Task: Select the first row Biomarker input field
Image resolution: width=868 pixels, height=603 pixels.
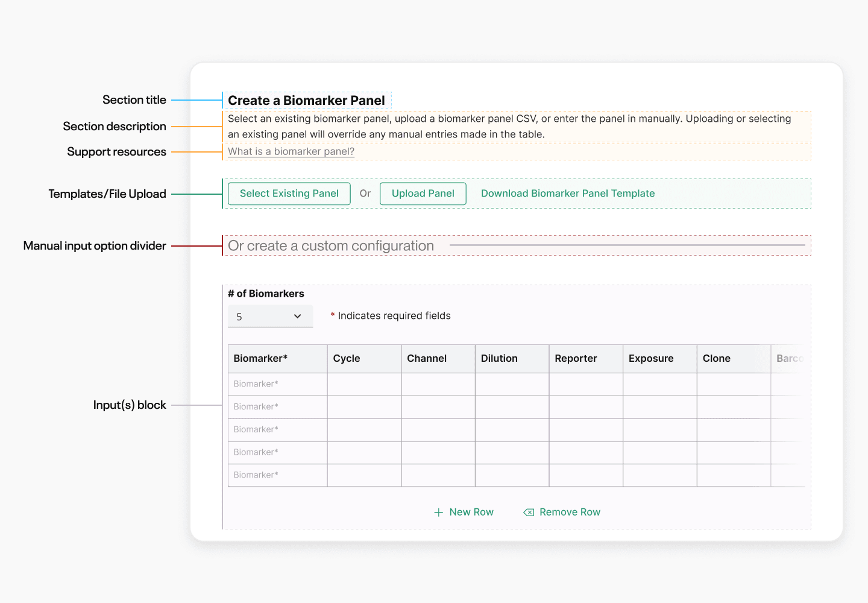Action: click(x=278, y=384)
